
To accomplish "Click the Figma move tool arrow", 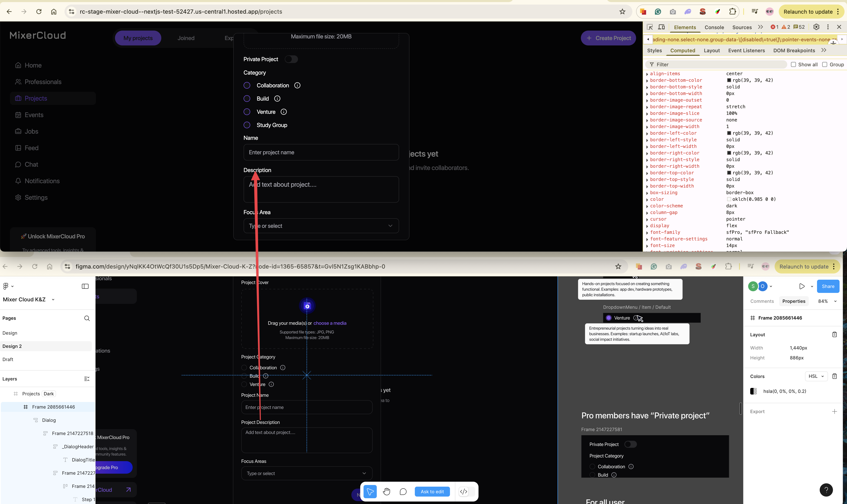I will tap(370, 491).
